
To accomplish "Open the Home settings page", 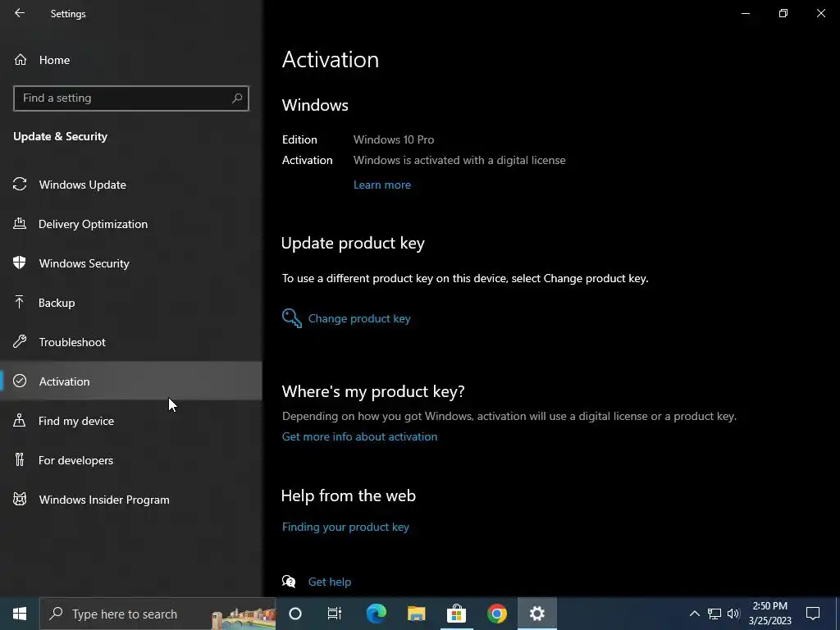I will pos(130,60).
